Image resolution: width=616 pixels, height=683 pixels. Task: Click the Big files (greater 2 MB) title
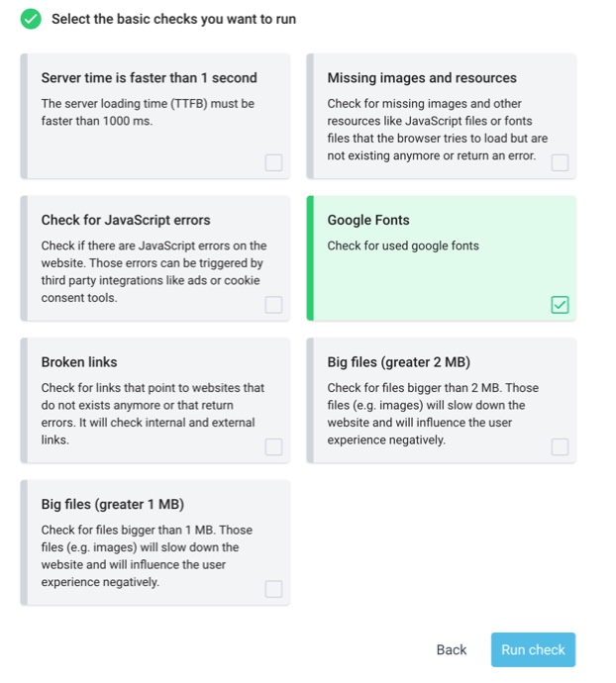(399, 362)
